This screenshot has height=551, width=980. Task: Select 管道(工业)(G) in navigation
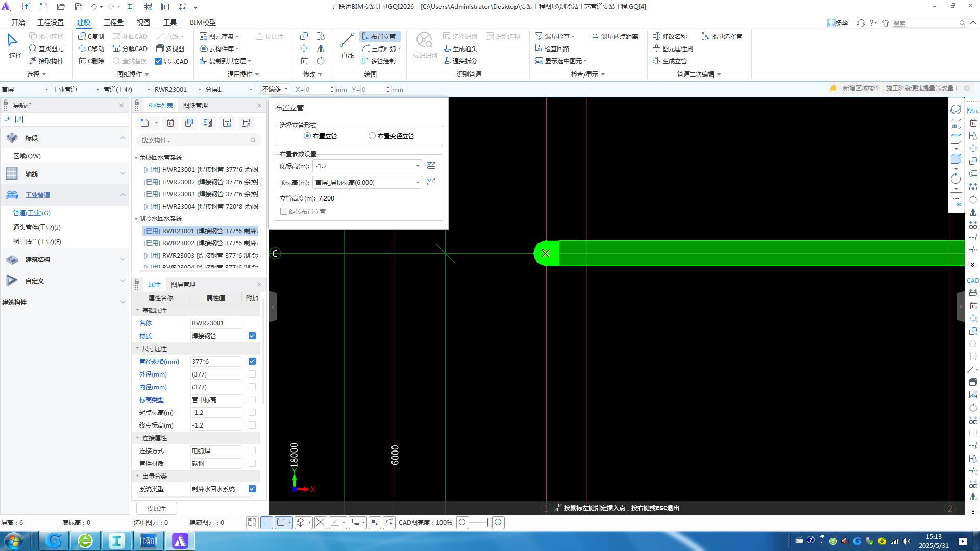point(32,213)
